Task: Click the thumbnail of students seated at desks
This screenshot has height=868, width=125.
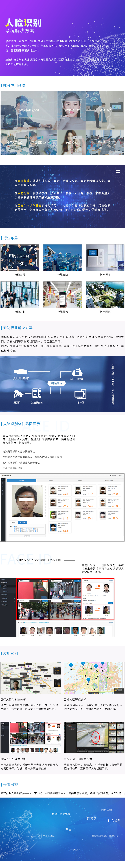Action: pyautogui.click(x=105, y=142)
